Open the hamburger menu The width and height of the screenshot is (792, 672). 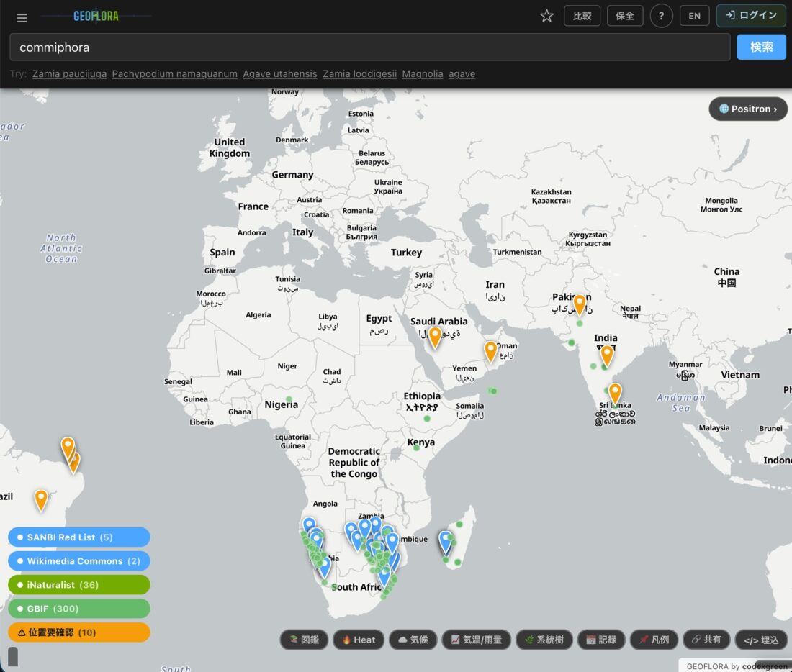pyautogui.click(x=22, y=17)
